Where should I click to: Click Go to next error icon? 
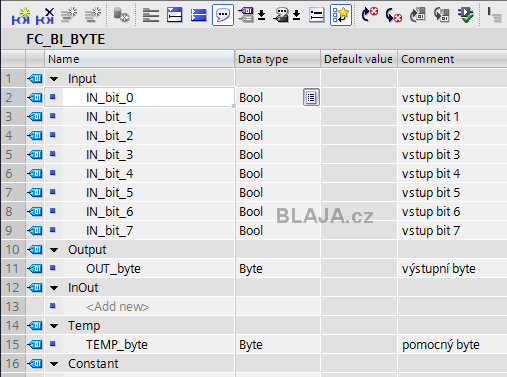(x=369, y=15)
